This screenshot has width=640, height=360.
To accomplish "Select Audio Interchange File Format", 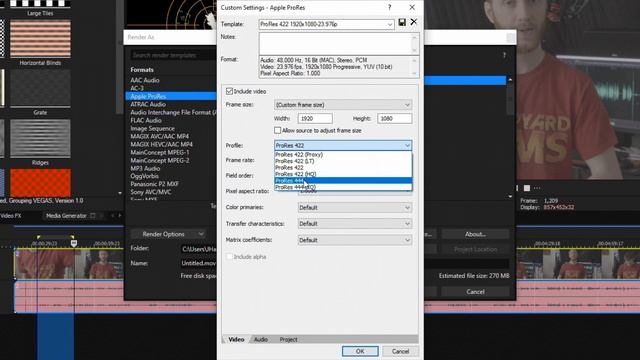I will pos(173,112).
